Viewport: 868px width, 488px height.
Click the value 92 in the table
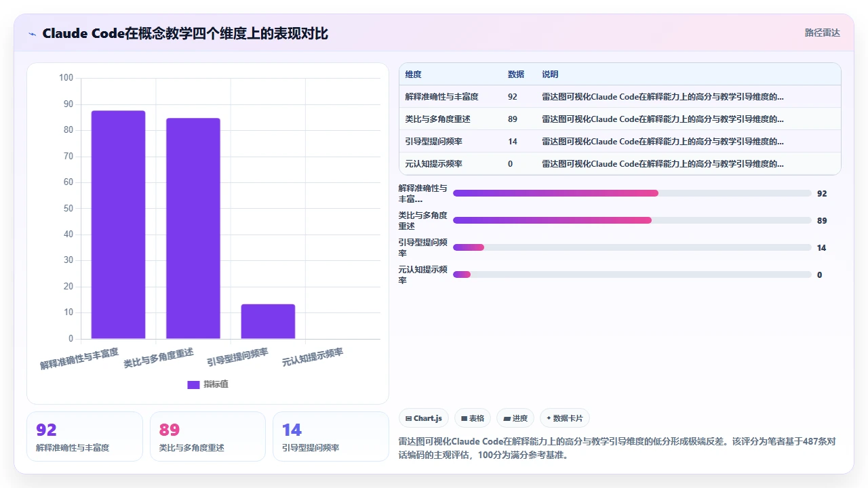pos(513,97)
